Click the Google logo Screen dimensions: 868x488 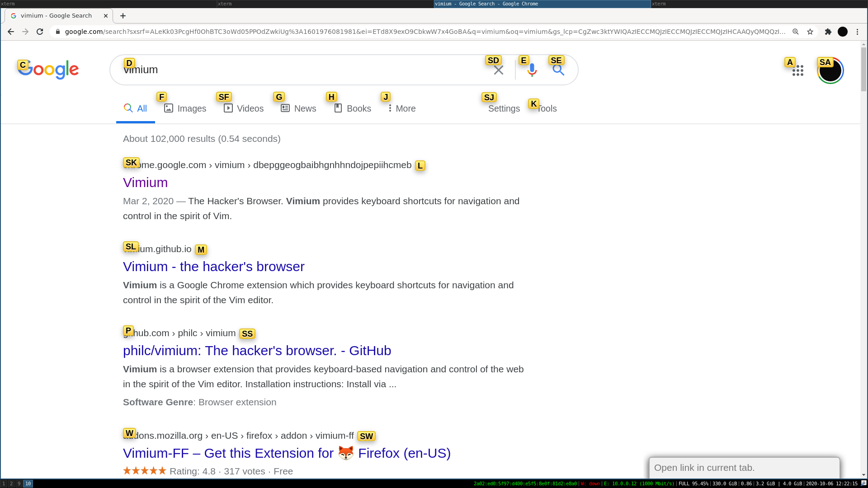pos(47,69)
